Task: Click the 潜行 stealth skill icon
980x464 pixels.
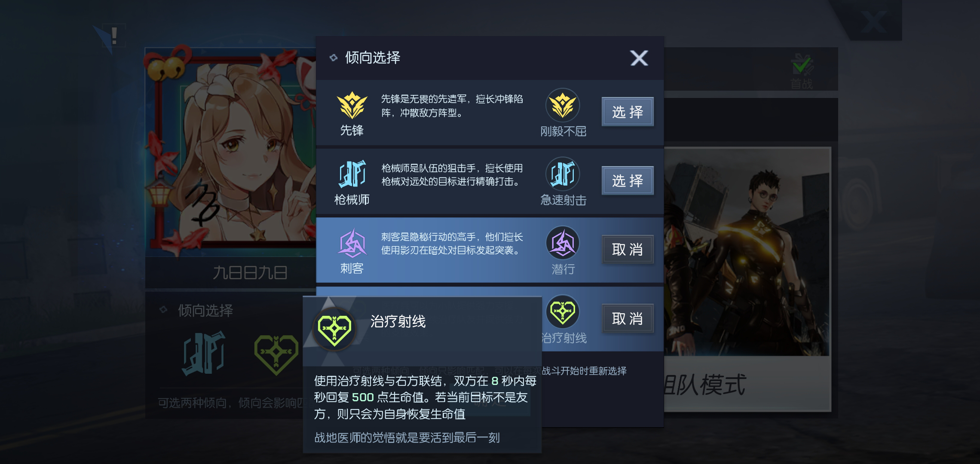Action: coord(563,243)
